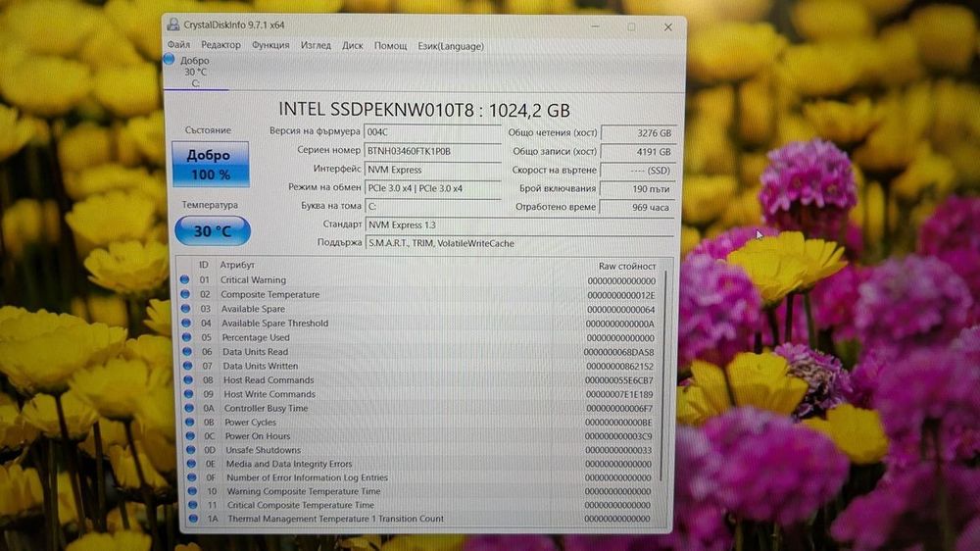Click the blue status dot for Data Units Written

point(188,366)
